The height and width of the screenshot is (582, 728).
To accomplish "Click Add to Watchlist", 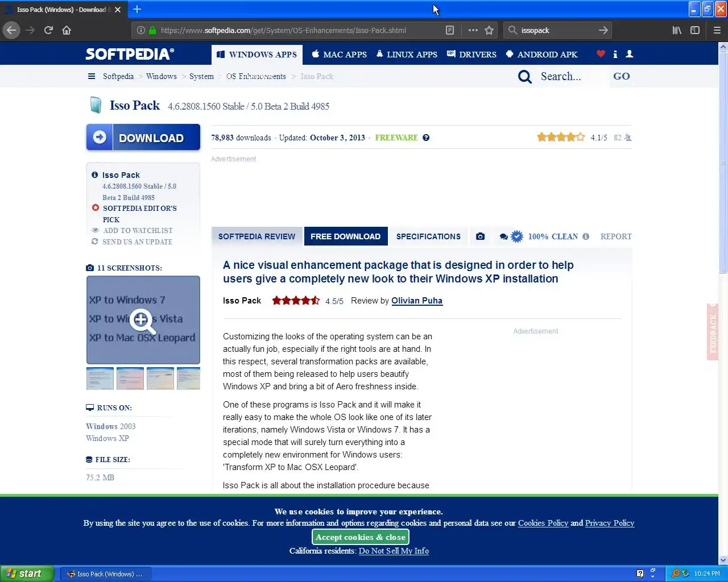I will click(138, 230).
